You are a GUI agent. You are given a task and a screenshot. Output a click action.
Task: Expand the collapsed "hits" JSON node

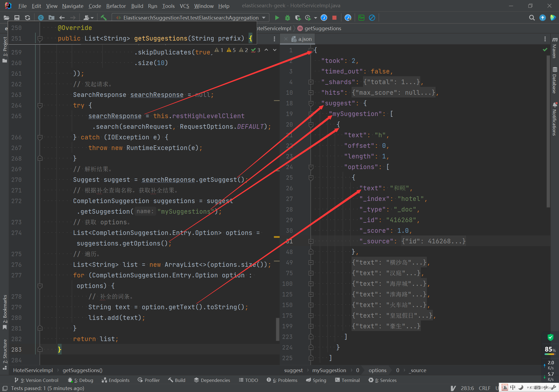coord(311,93)
